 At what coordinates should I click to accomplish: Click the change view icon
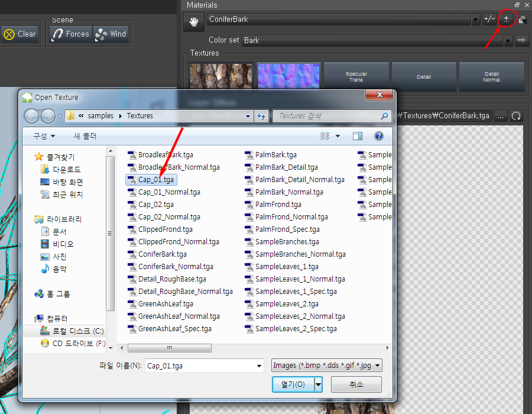pyautogui.click(x=325, y=136)
